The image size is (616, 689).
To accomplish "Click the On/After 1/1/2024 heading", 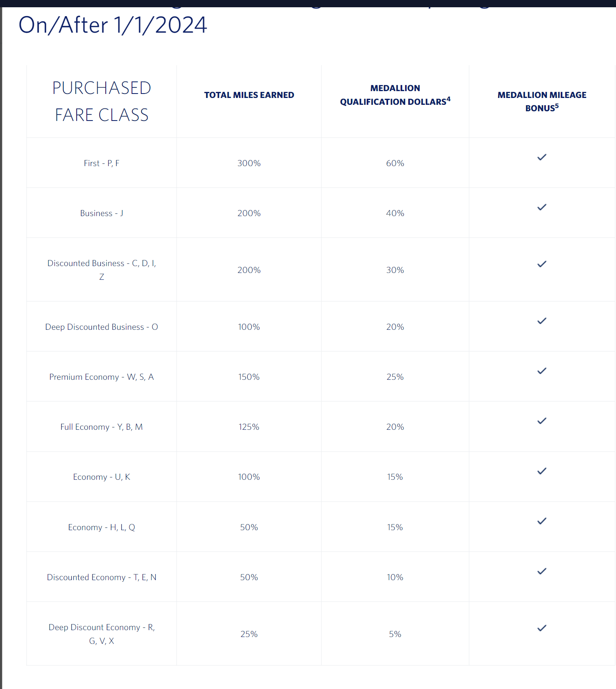I will click(113, 25).
